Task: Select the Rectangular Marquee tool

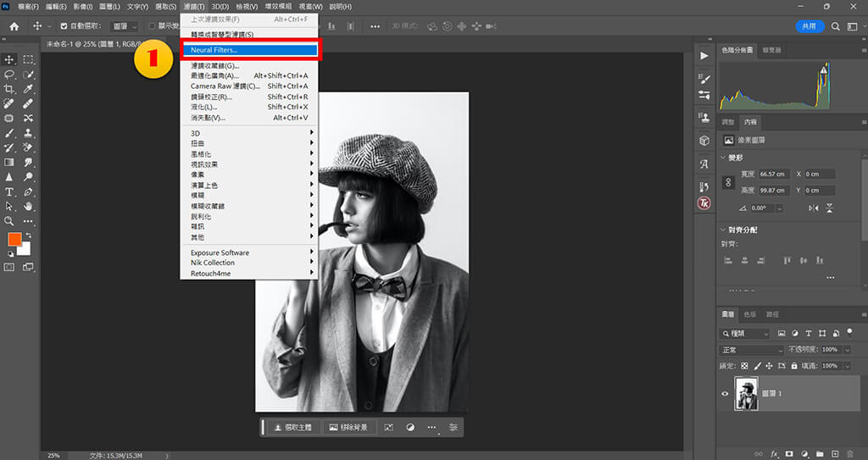Action: click(28, 59)
